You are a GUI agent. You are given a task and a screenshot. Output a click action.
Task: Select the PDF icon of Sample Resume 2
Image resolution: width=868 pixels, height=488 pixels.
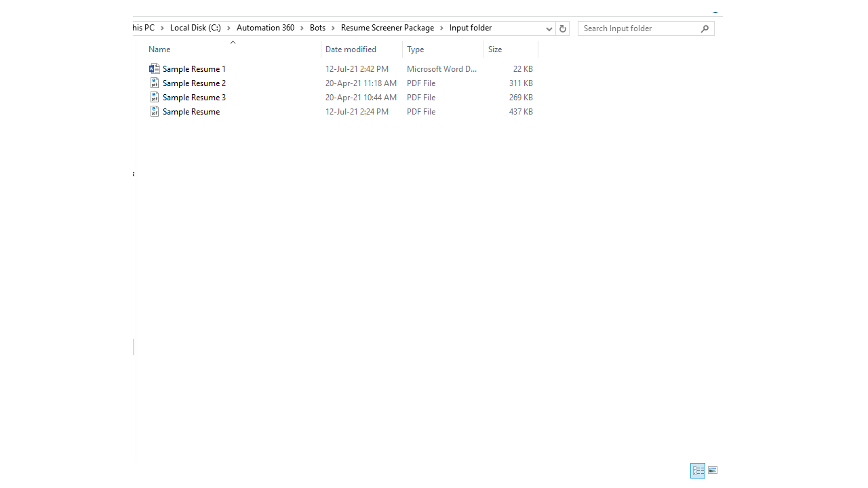155,83
